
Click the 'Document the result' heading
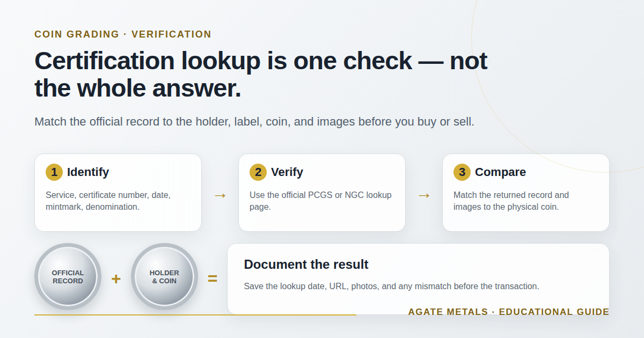(306, 264)
